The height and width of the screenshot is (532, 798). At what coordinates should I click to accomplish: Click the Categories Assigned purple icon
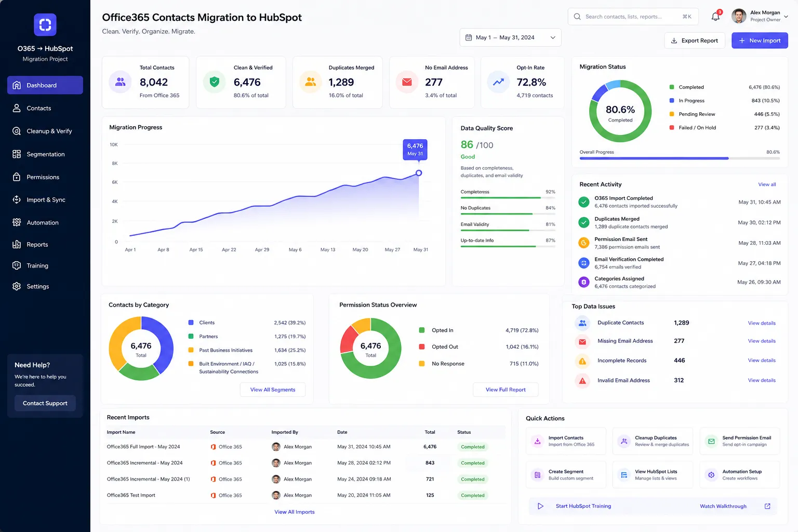(x=584, y=282)
